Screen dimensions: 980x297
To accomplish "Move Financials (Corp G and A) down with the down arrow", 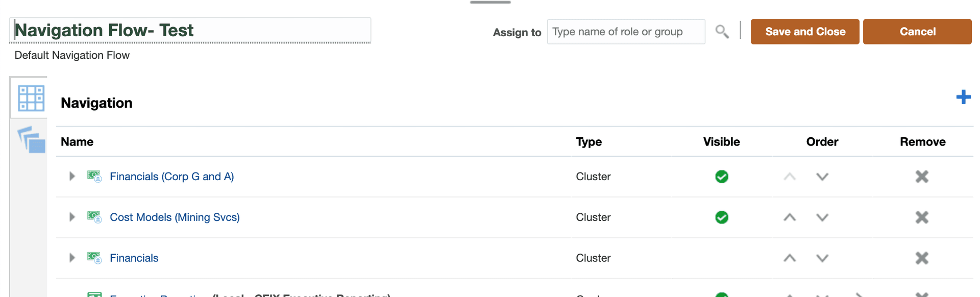I will click(x=822, y=177).
